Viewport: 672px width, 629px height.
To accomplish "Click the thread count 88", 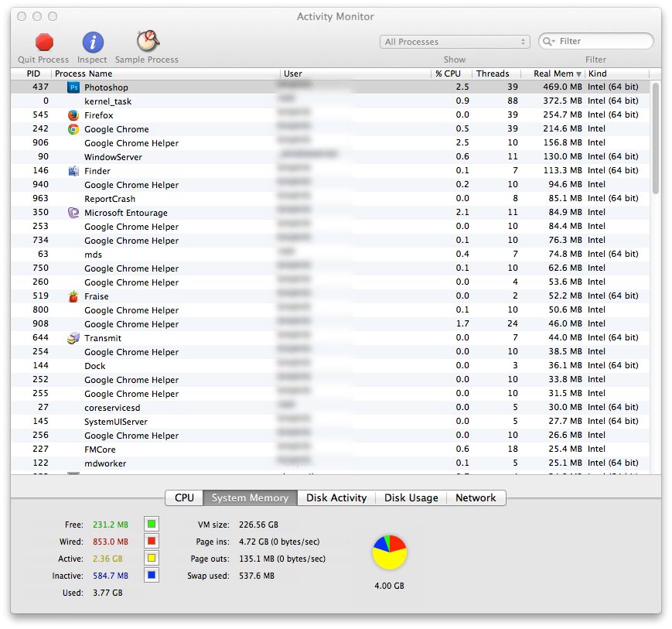I will tap(513, 101).
